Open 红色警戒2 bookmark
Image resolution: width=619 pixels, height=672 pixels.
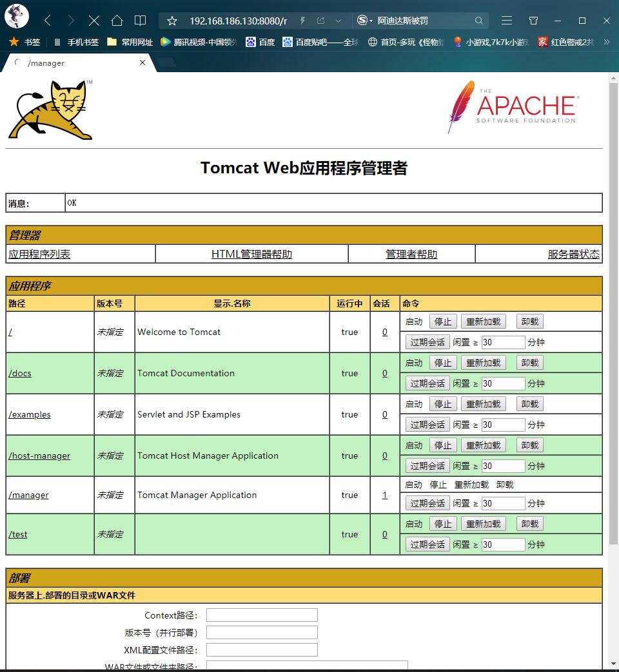[566, 42]
